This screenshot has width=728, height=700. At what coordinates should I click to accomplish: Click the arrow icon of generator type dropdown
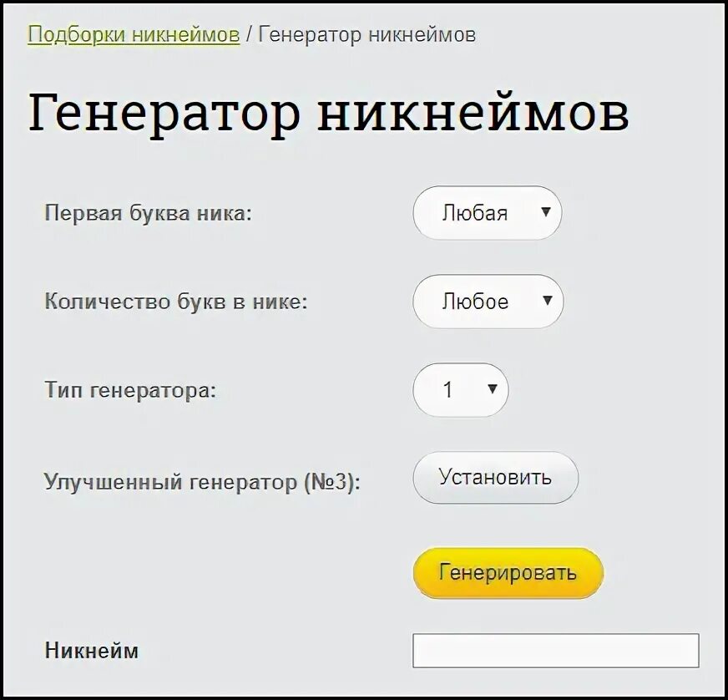pyautogui.click(x=493, y=388)
